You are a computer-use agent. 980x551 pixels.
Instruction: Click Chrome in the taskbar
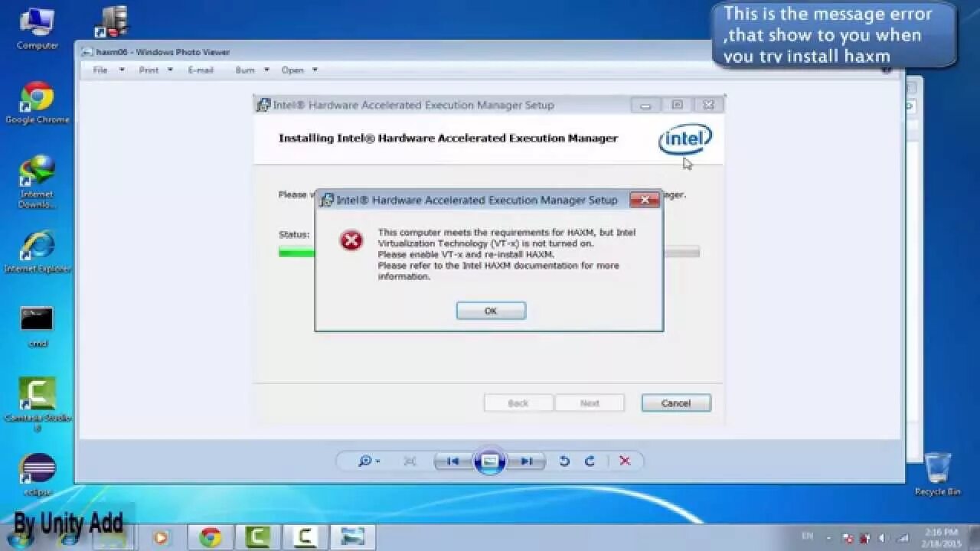tap(211, 537)
